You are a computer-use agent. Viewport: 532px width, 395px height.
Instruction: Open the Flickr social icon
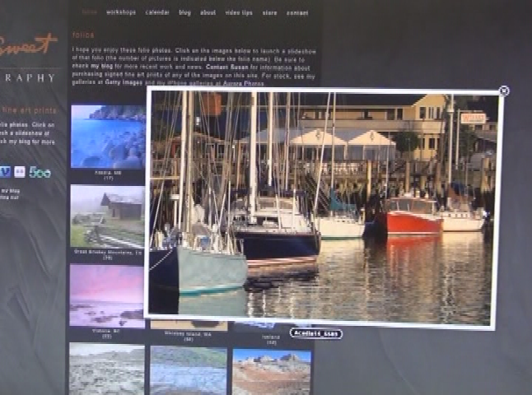19,172
